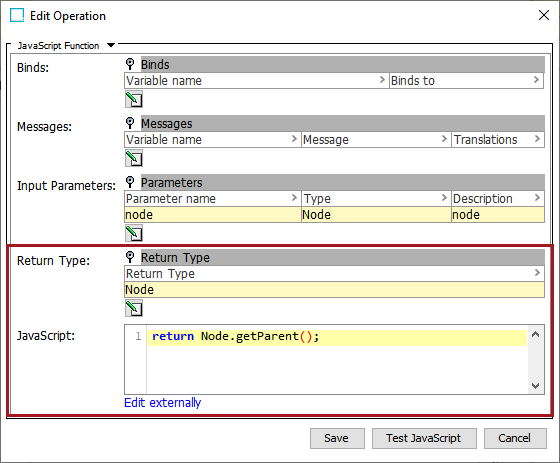The height and width of the screenshot is (463, 560).
Task: Expand the Parameter name column arrow
Action: pyautogui.click(x=294, y=198)
